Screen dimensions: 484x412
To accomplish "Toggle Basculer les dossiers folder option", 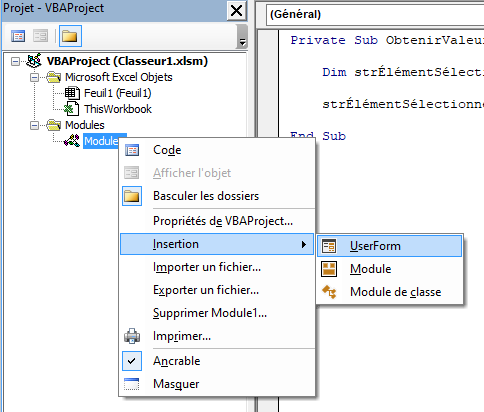I will click(206, 196).
